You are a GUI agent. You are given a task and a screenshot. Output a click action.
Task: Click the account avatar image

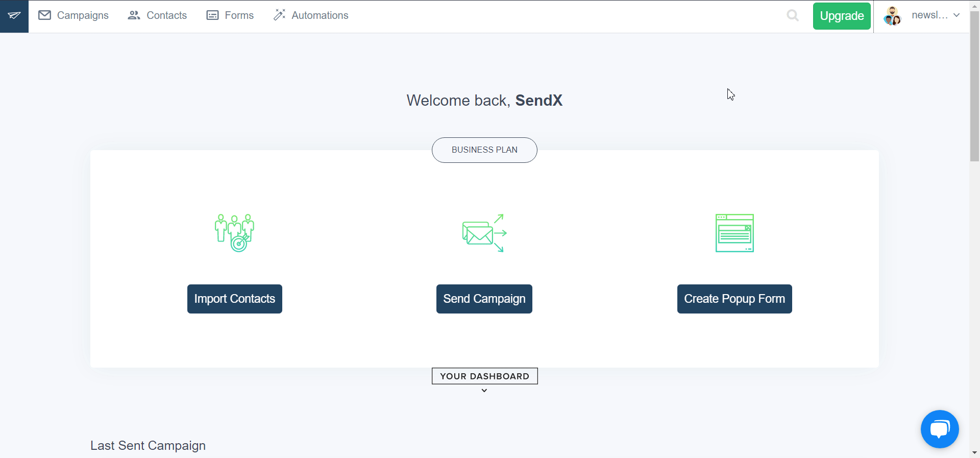click(x=893, y=16)
